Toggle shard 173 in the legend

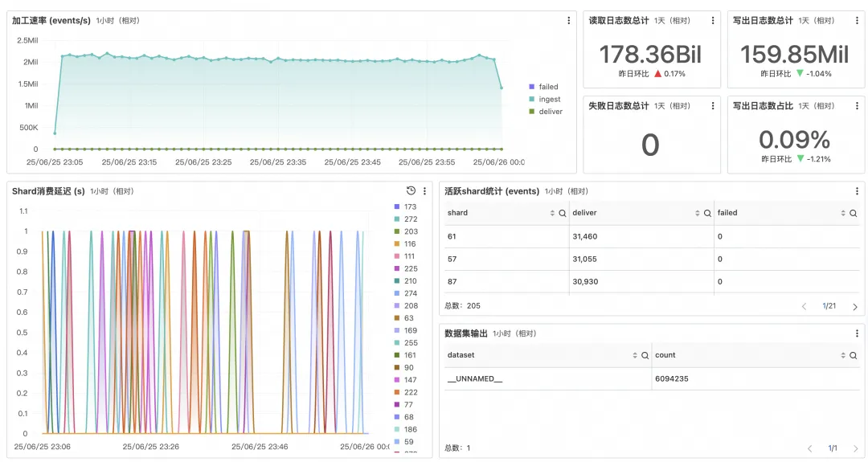[x=405, y=206]
